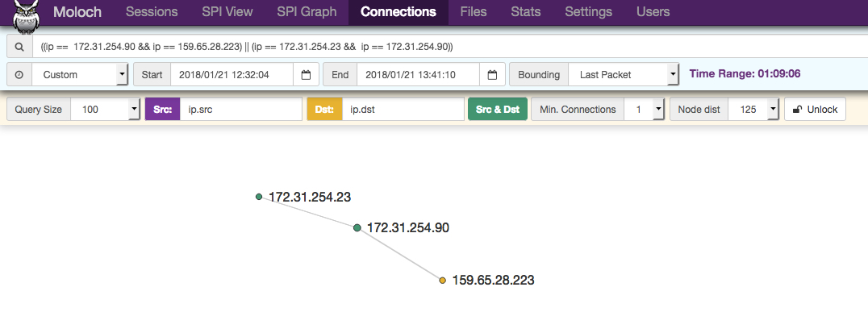Toggle the Unlock nodes button
This screenshot has width=868, height=333.
tap(815, 110)
